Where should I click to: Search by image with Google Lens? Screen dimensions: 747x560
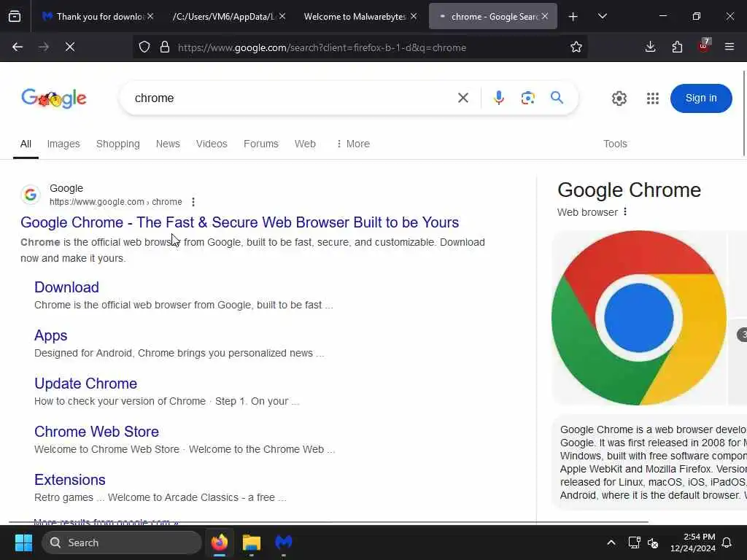point(528,98)
